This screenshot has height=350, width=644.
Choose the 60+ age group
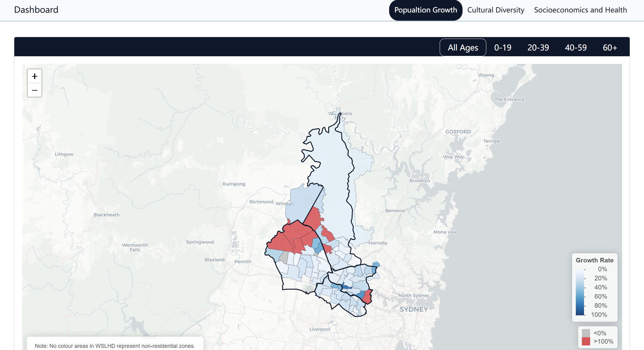(x=610, y=47)
